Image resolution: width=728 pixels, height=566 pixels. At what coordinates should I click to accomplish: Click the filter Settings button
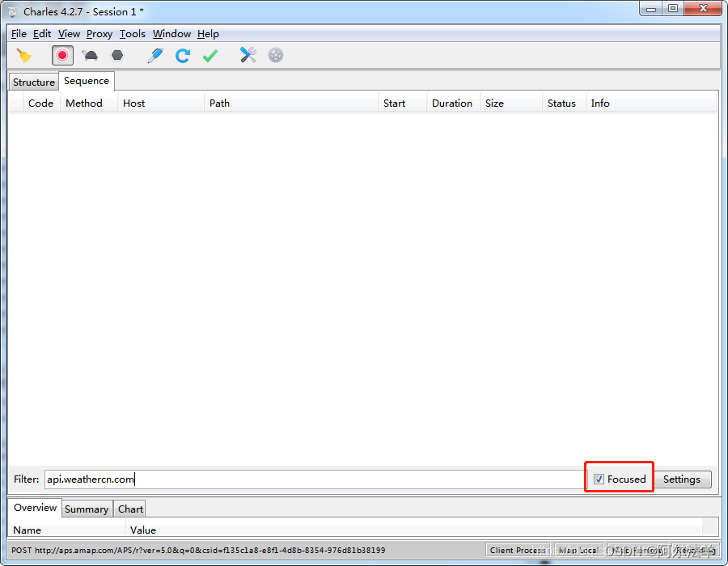pyautogui.click(x=682, y=479)
